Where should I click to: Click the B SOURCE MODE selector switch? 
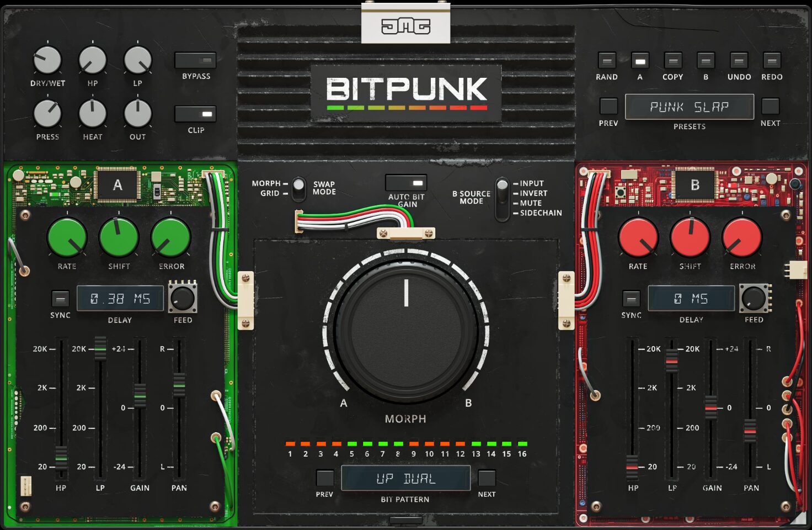coord(502,199)
